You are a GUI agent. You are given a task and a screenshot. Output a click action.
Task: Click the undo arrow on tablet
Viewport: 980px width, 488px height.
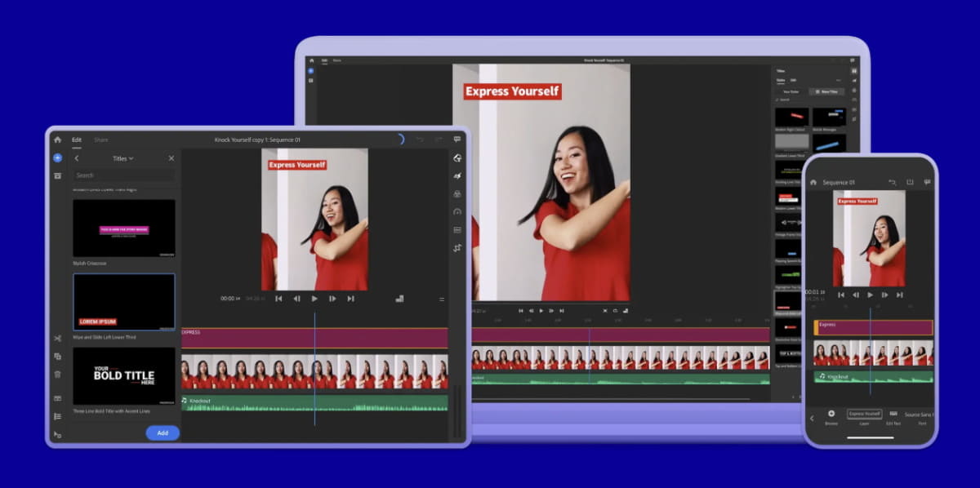(420, 140)
